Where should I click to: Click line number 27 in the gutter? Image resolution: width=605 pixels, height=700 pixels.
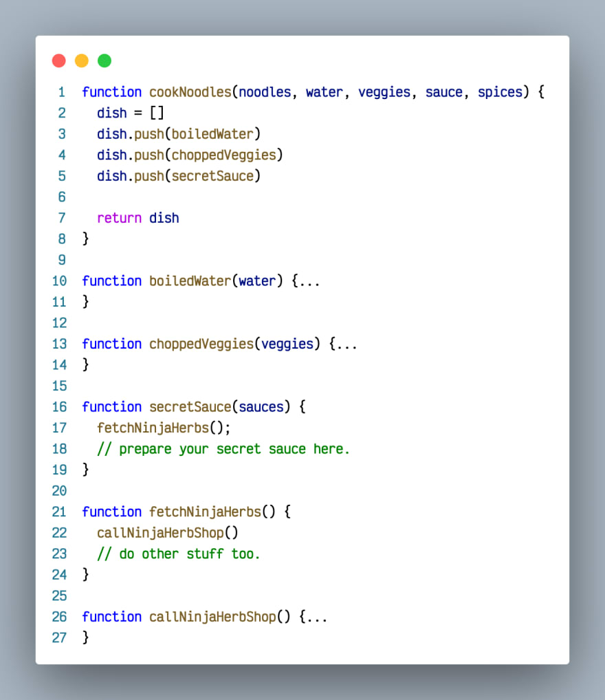point(59,638)
